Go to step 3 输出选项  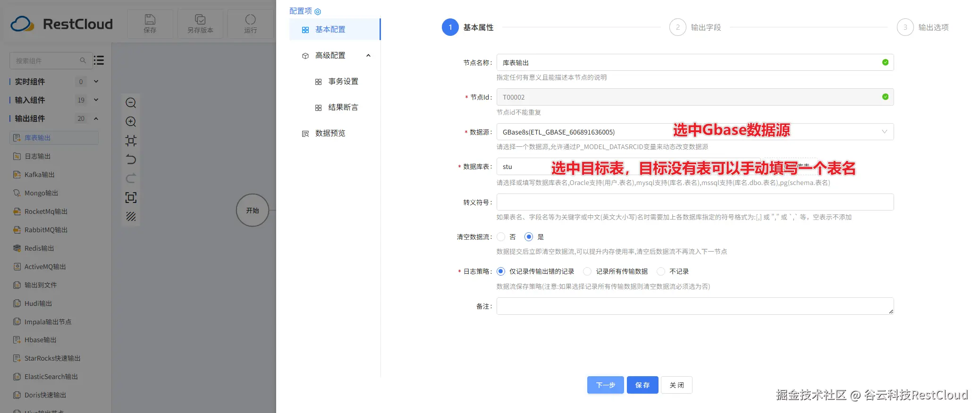(923, 27)
